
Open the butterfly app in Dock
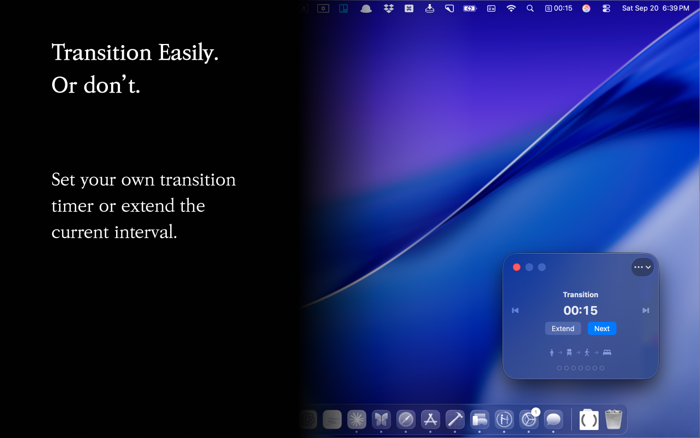[x=381, y=419]
